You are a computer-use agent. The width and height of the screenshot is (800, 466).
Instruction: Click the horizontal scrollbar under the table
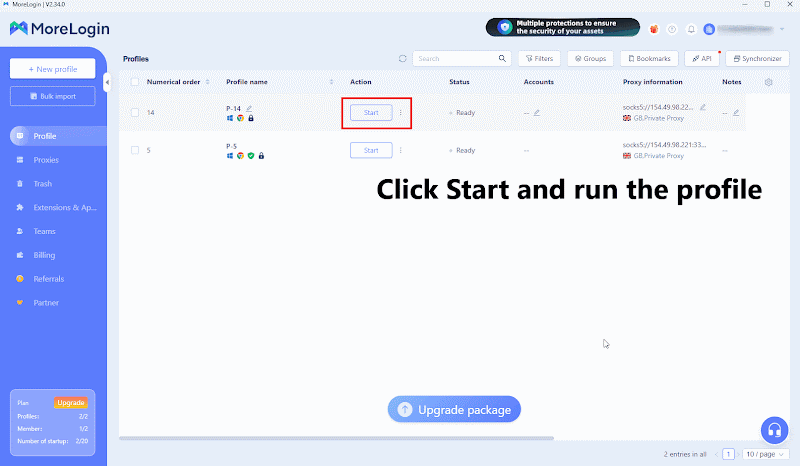[x=336, y=438]
